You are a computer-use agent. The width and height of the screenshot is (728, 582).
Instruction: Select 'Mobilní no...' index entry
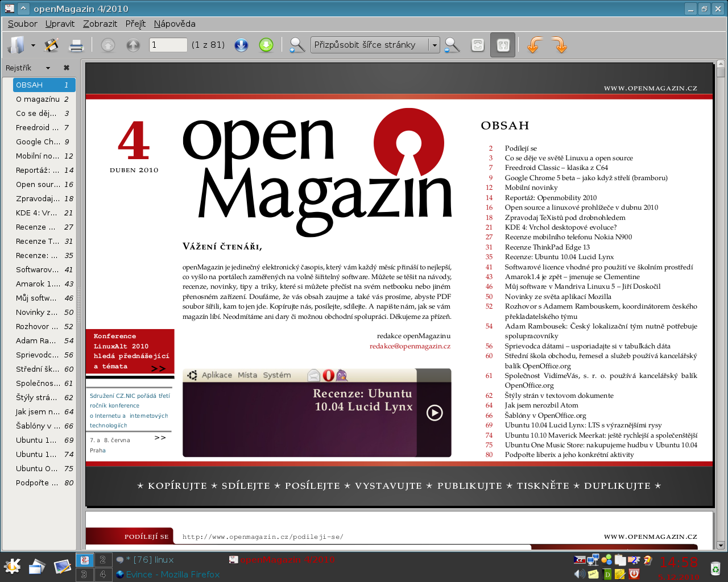pyautogui.click(x=44, y=156)
